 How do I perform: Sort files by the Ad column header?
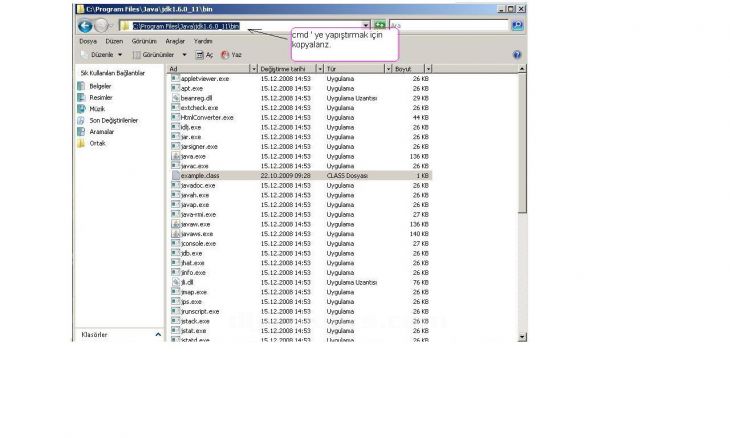click(x=209, y=69)
